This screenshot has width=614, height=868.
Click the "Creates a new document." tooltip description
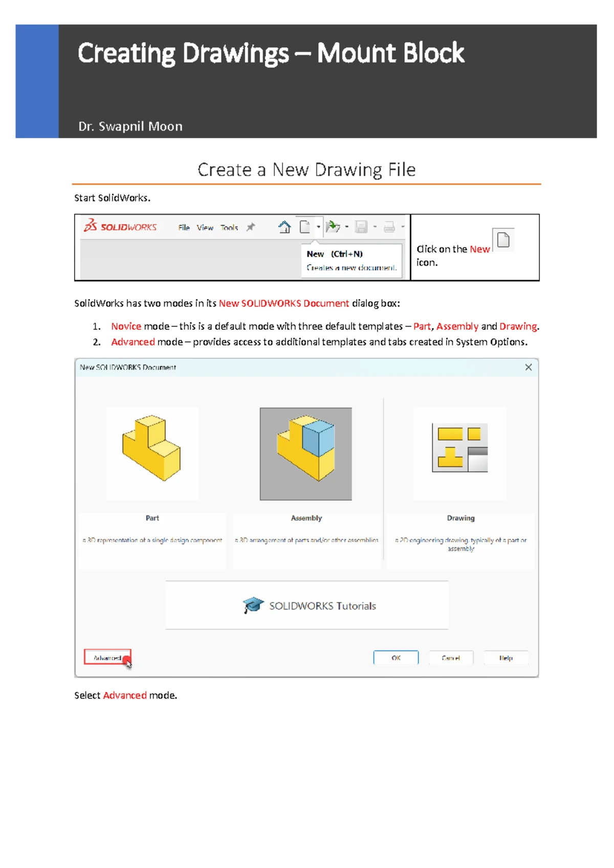click(x=352, y=268)
